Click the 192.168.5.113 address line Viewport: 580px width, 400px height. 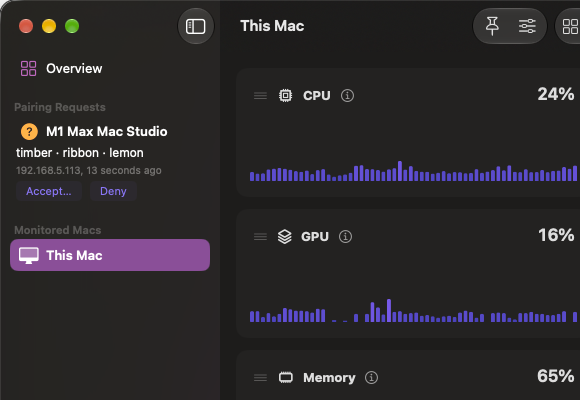click(x=88, y=171)
